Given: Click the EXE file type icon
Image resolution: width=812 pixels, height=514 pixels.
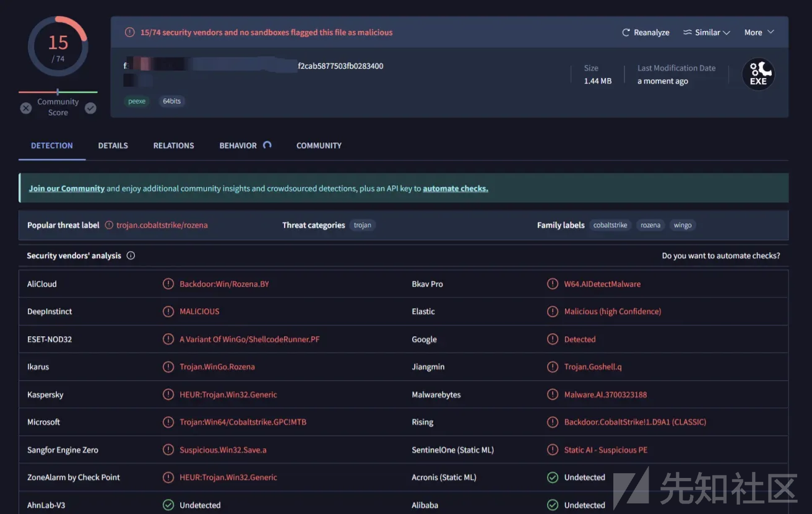Looking at the screenshot, I should 758,74.
